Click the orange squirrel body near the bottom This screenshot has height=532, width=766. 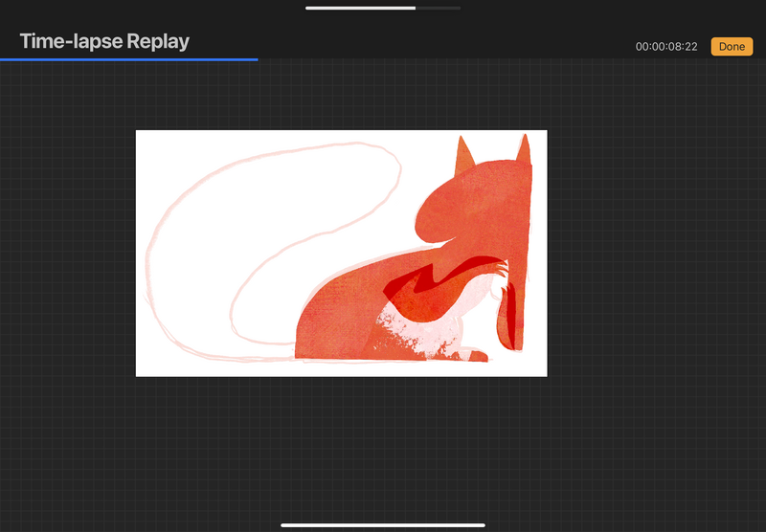click(x=335, y=330)
